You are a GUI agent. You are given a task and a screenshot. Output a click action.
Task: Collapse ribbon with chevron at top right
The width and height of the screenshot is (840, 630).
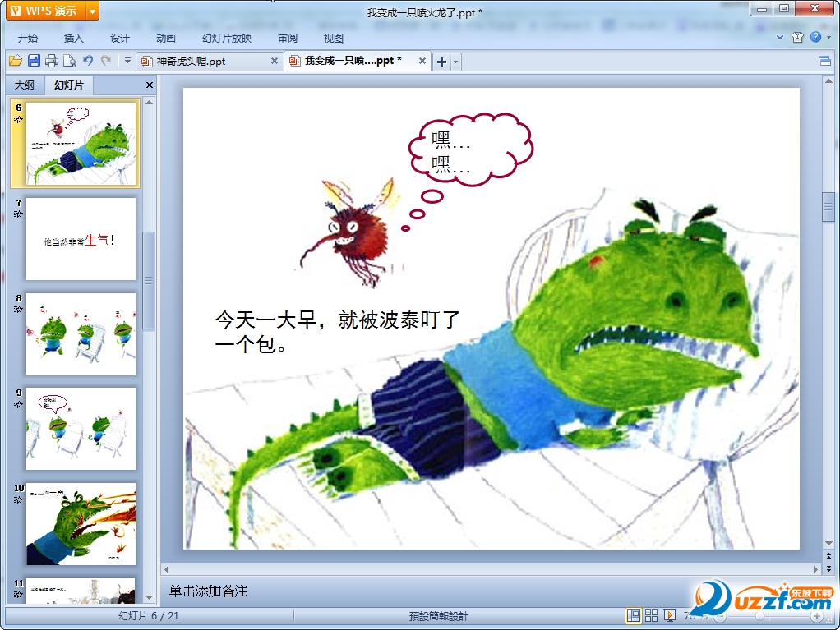pyautogui.click(x=780, y=38)
